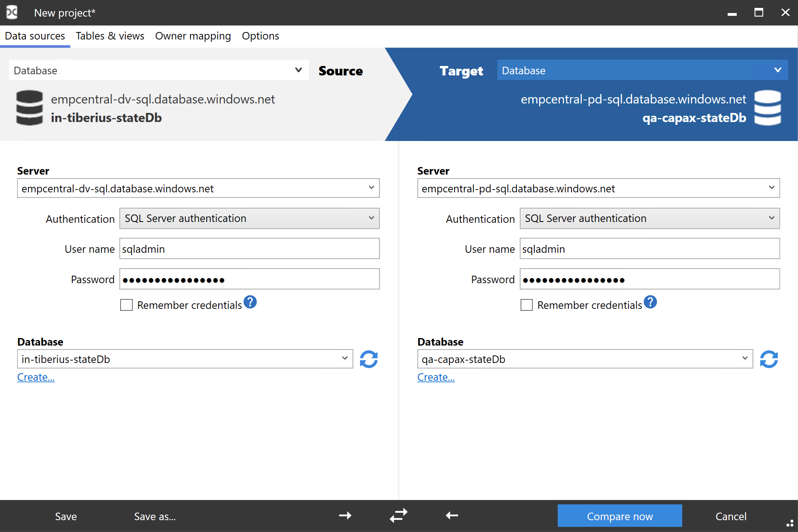Viewport: 798px width, 532px height.
Task: Focus the target Password field
Action: click(650, 279)
